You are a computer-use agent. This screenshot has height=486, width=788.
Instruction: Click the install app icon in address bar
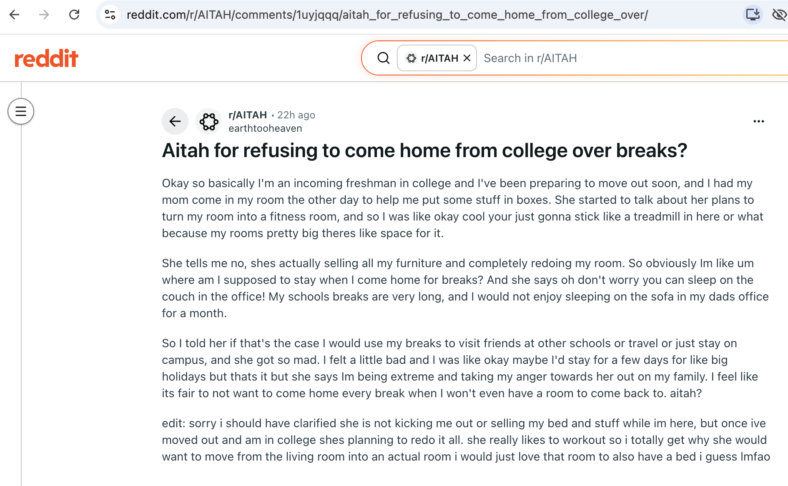[x=752, y=15]
